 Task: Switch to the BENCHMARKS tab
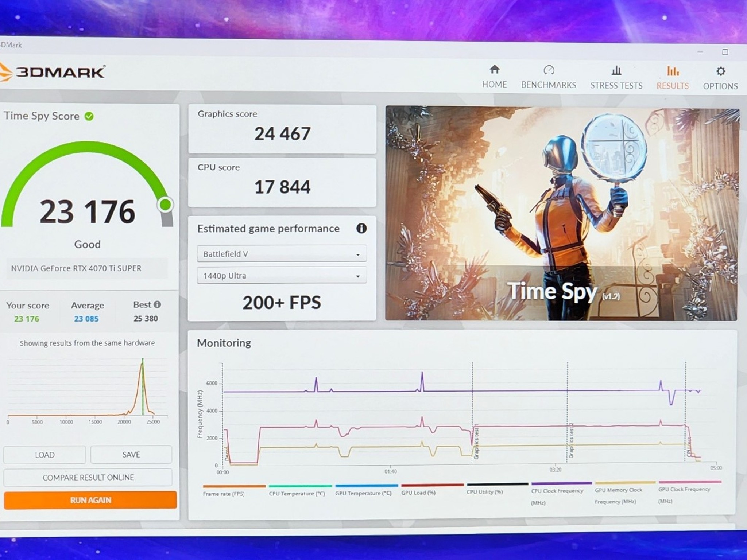pyautogui.click(x=549, y=85)
